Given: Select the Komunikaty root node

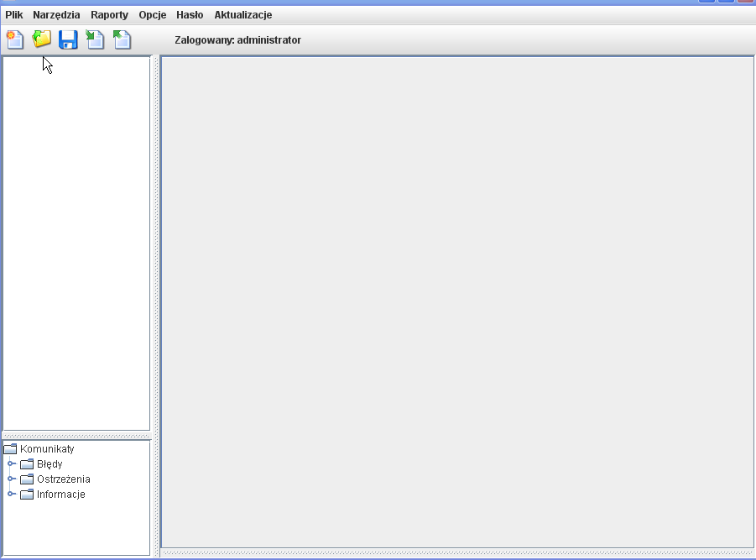Looking at the screenshot, I should pos(47,449).
